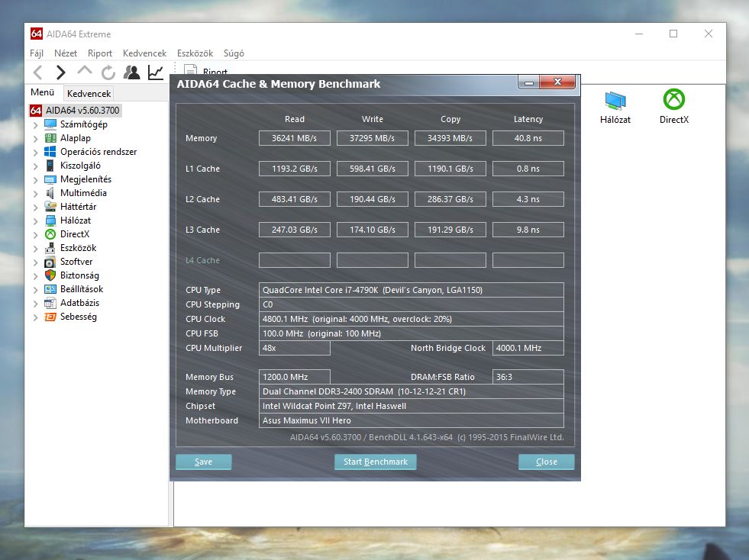Expand the Sebesség tree node
749x560 pixels.
tap(35, 318)
